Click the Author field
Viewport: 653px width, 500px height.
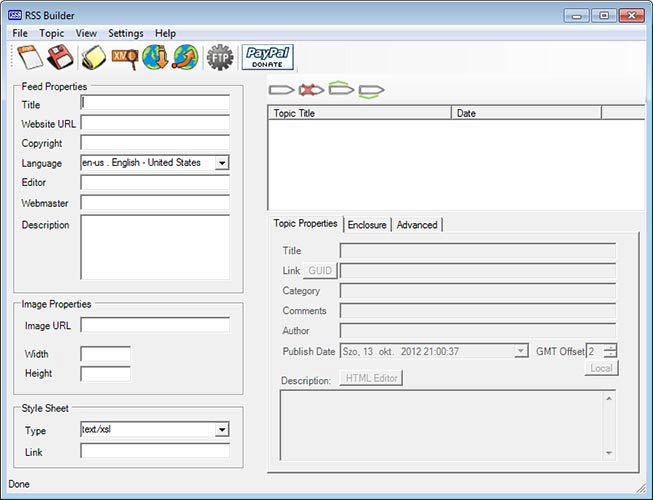coord(478,331)
